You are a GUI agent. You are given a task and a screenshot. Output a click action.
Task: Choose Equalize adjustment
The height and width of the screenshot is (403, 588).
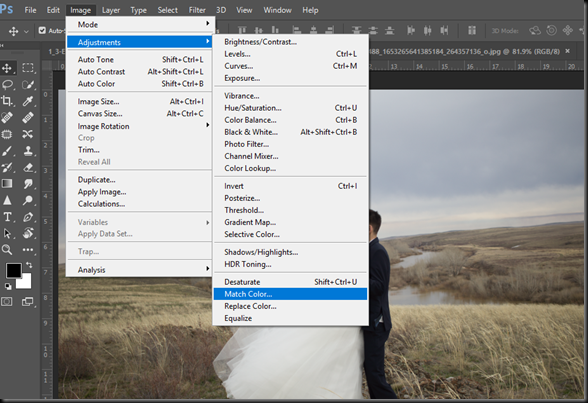[290, 318]
